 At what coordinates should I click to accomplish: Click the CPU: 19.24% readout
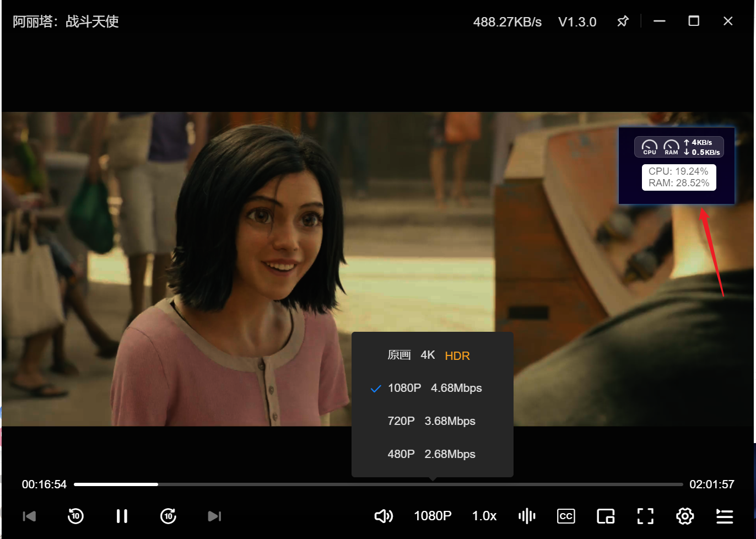tap(678, 171)
